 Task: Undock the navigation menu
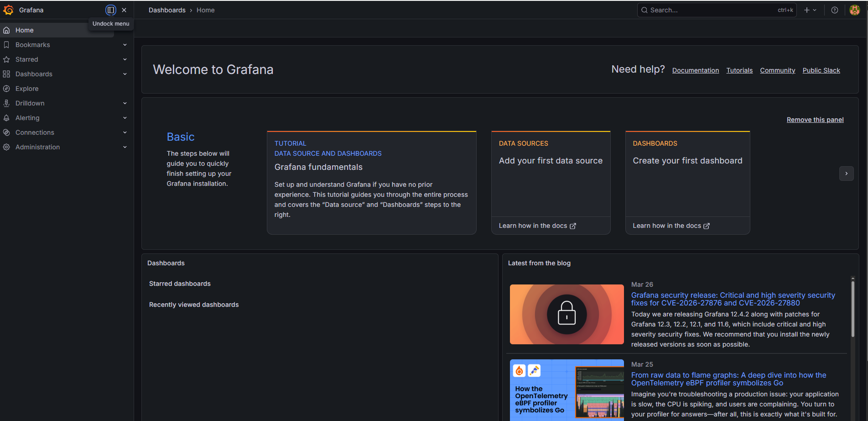[x=110, y=10]
